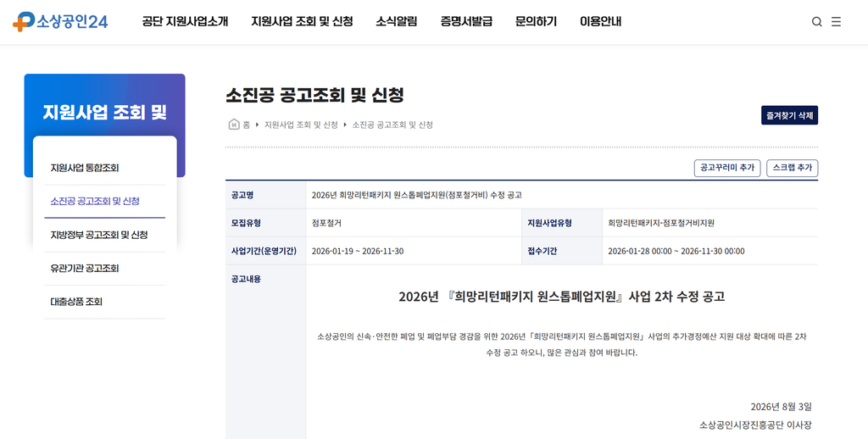Click 희망리턴패키지-점포철거비지원 value
Image resolution: width=868 pixels, height=439 pixels.
coord(661,223)
